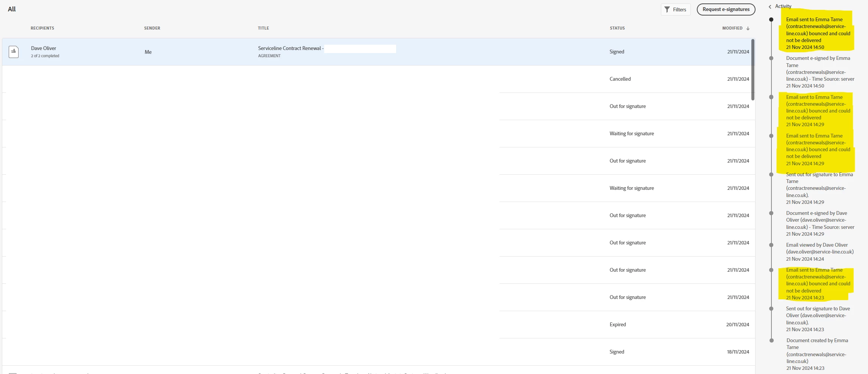The height and width of the screenshot is (374, 868).
Task: Click 'Document e-signed by Dave Oliver' activity entry
Action: click(x=820, y=224)
